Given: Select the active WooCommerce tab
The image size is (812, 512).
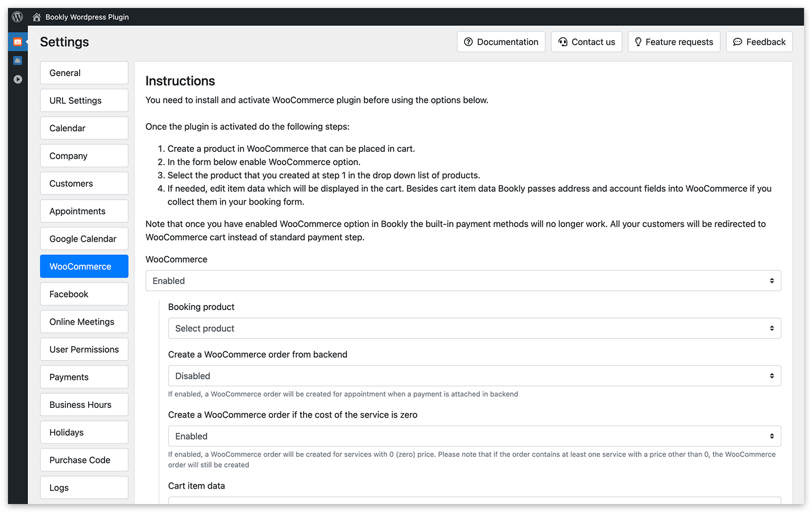Looking at the screenshot, I should click(x=84, y=266).
